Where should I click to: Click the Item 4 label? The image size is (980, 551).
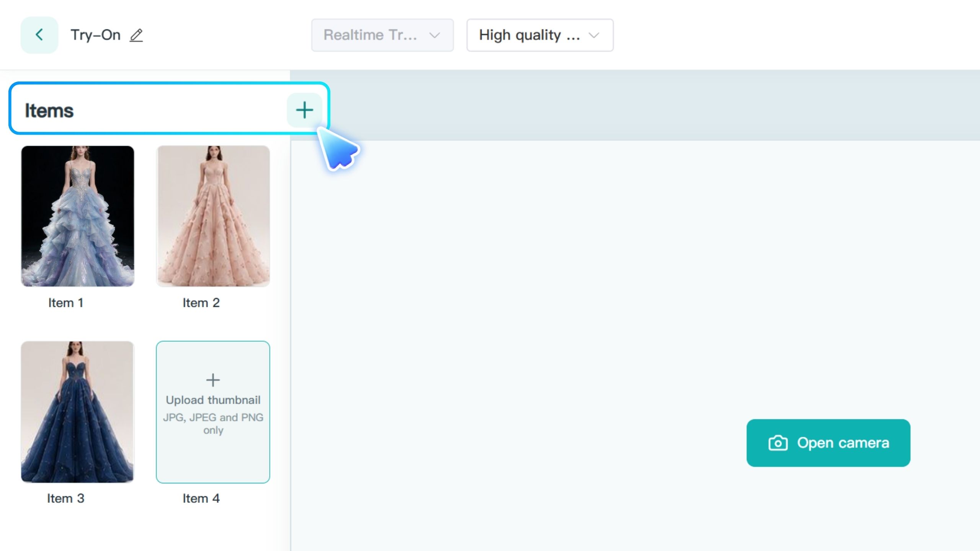(201, 498)
